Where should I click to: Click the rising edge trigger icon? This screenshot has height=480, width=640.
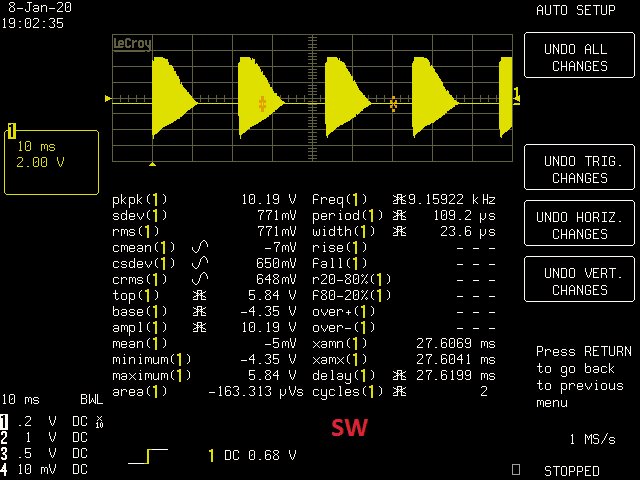148,456
